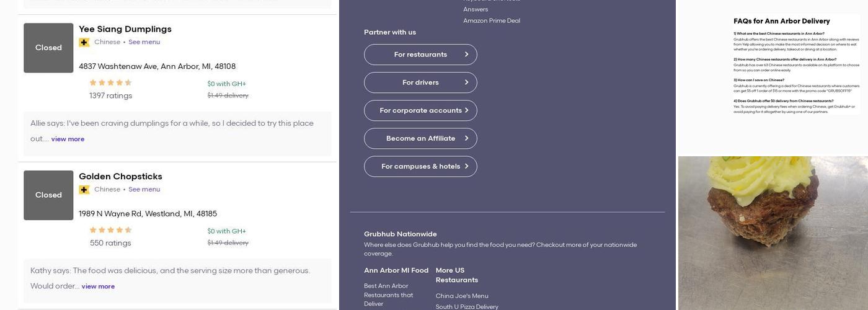The height and width of the screenshot is (310, 868).
Task: Click the star rating of Golden Chopsticks
Action: [x=110, y=230]
